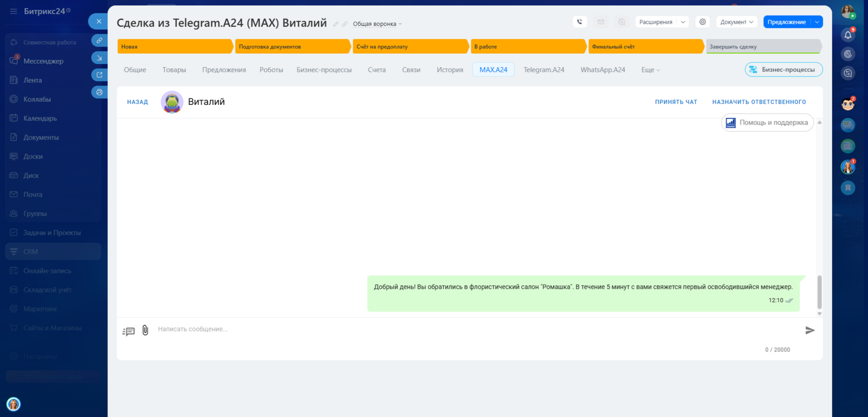Open the hamburger menu beside Битрикс24
Screen dimensions: 868x417
13,11
